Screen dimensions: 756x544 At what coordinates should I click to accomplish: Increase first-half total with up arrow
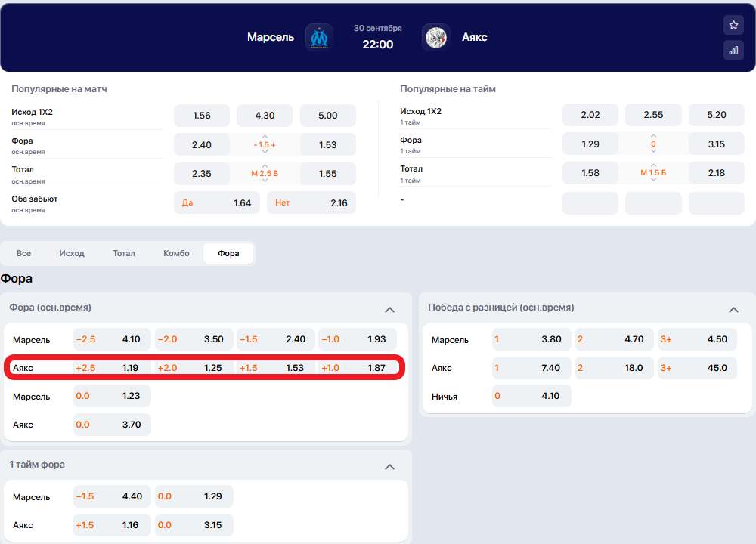[653, 164]
